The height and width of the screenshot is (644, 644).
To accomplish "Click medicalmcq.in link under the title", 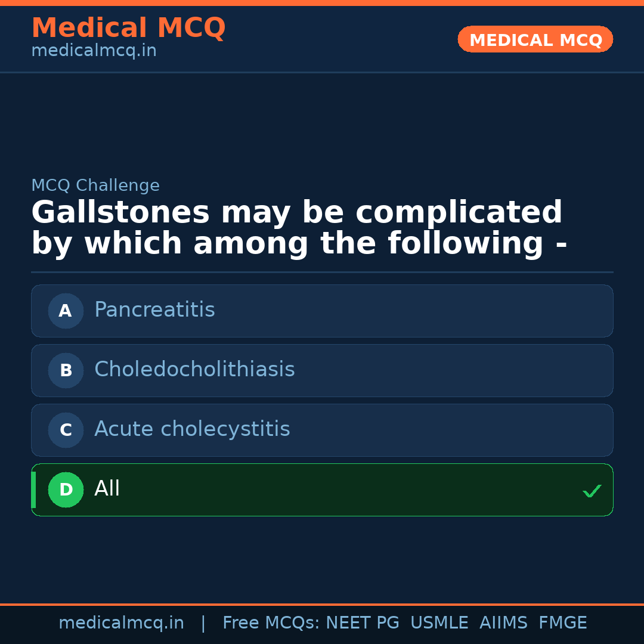I will (94, 51).
